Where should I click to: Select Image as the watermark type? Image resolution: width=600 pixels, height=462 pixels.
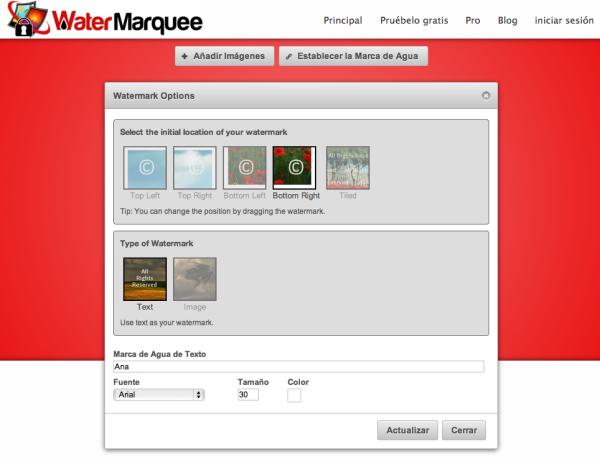pos(194,279)
